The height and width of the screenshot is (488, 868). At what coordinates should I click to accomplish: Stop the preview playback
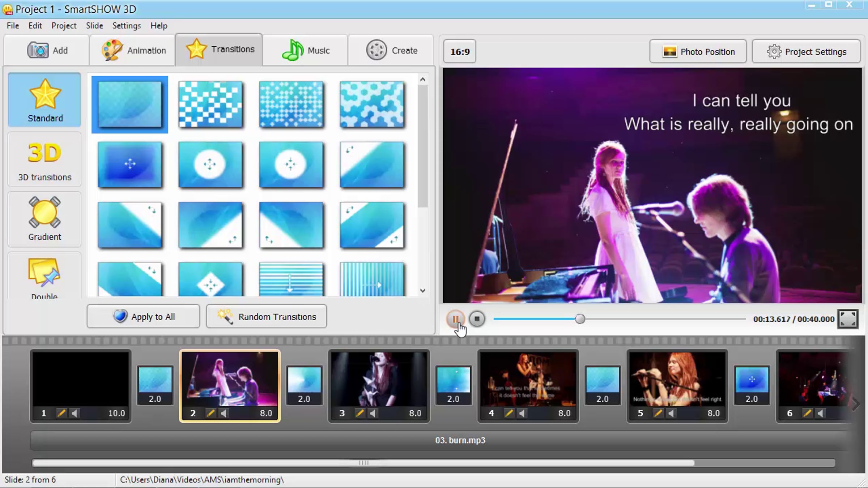coord(477,319)
